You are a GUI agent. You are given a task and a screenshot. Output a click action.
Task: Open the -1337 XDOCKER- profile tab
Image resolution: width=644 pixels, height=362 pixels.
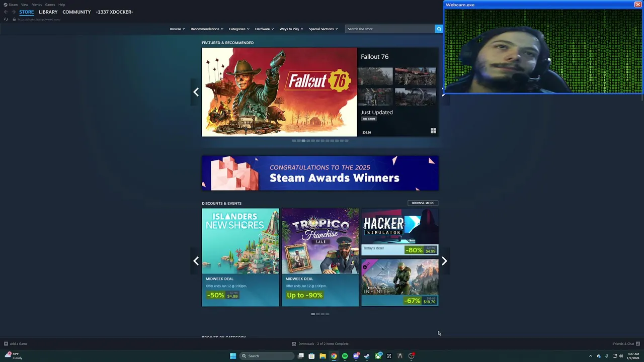click(114, 12)
